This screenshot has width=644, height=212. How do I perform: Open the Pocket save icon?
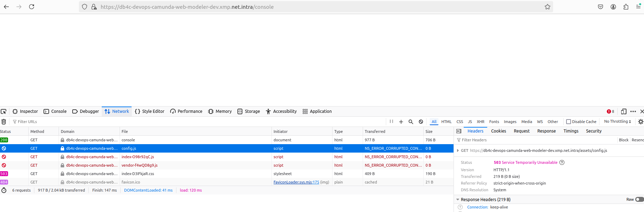601,7
